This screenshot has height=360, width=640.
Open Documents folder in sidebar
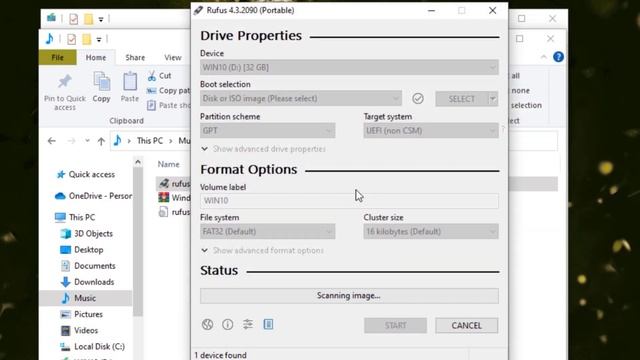(x=87, y=266)
